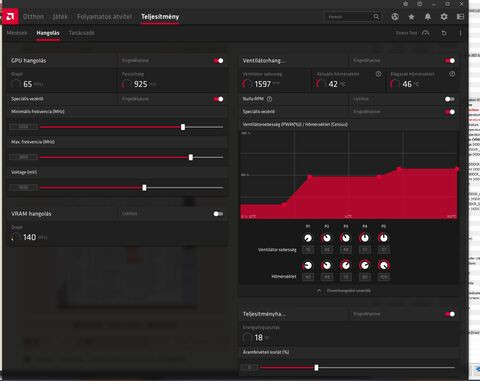The height and width of the screenshot is (381, 480).
Task: Switch to Játék tab
Action: [60, 16]
